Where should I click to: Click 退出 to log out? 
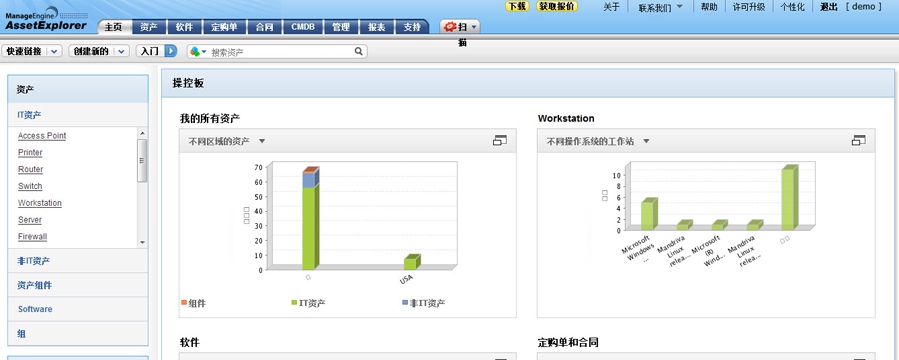tap(828, 7)
